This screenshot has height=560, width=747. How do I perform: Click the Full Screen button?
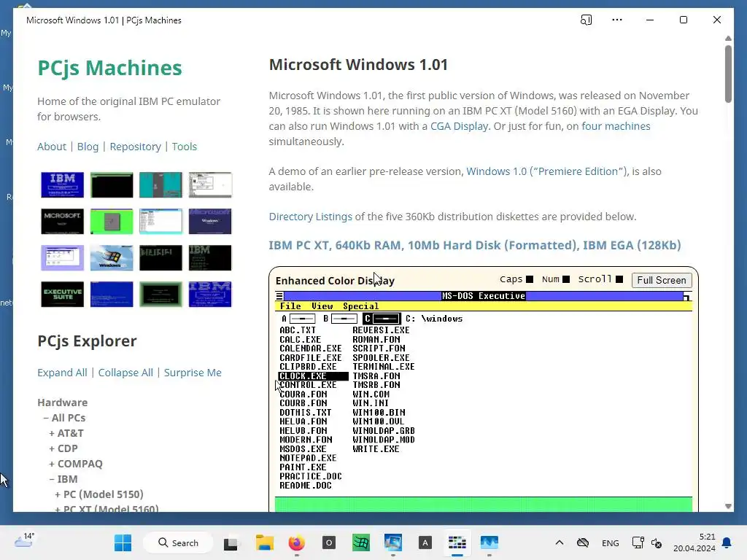pos(662,280)
